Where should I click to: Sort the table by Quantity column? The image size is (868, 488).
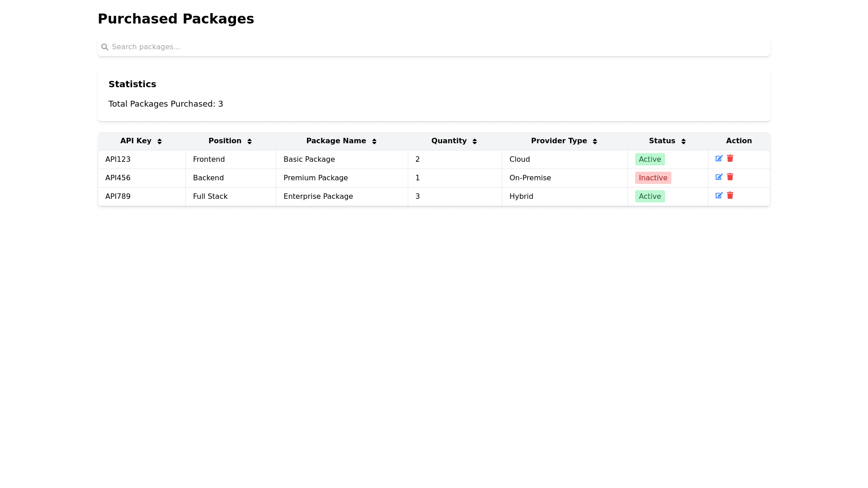point(475,141)
